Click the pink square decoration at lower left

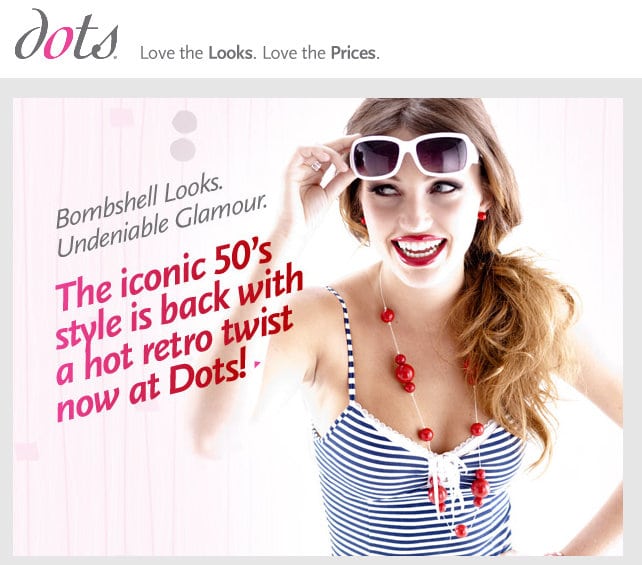(26, 451)
